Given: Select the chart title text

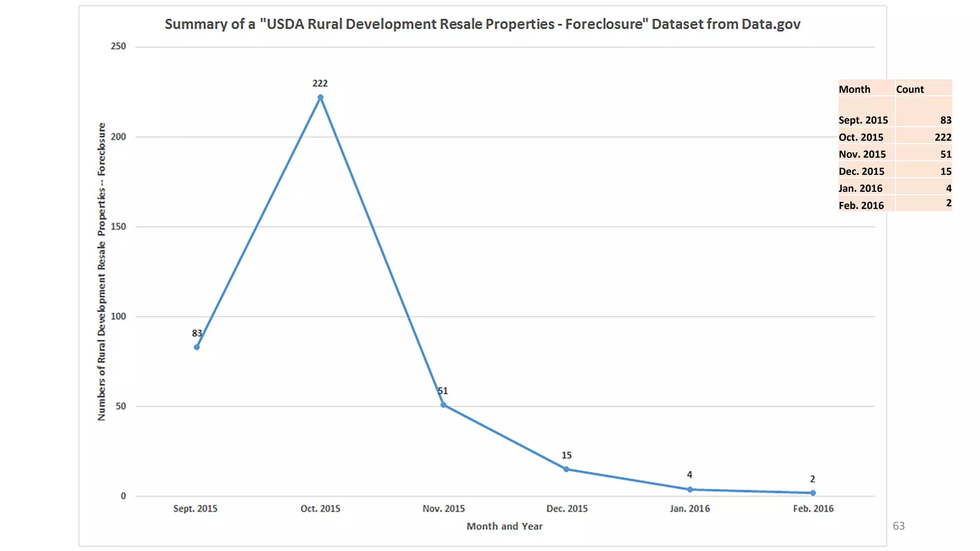Looking at the screenshot, I should tap(482, 24).
